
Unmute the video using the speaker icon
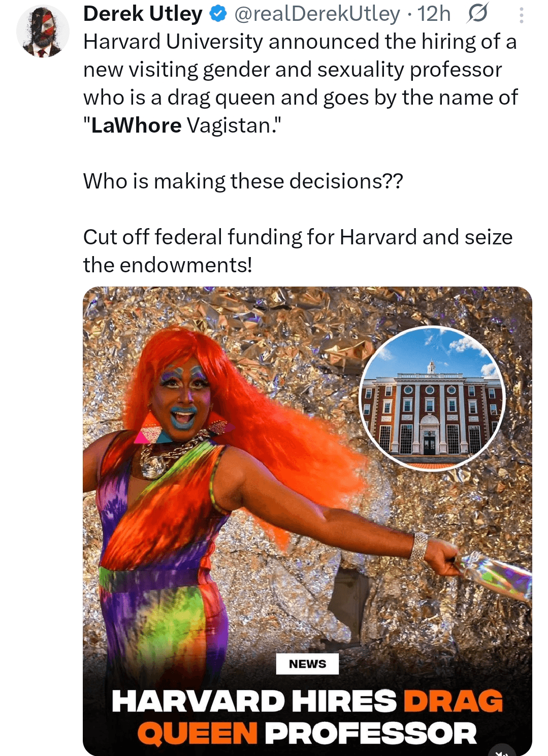tap(502, 751)
